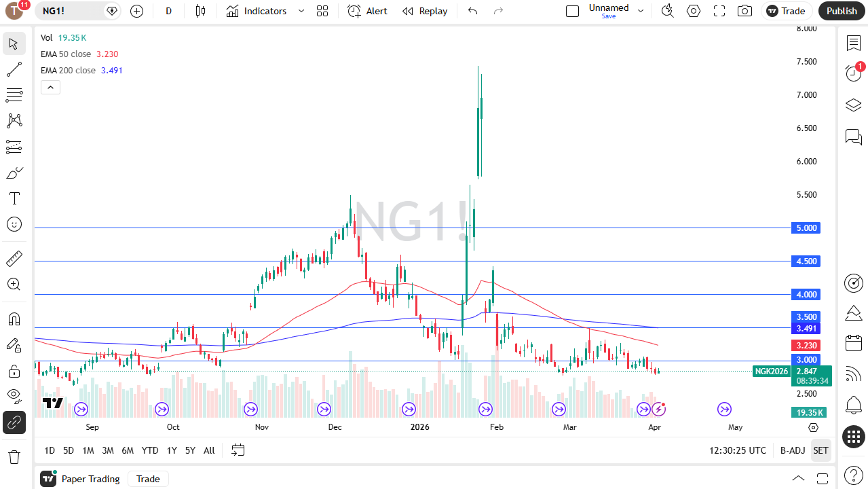Start bar Replay mode
The height and width of the screenshot is (489, 868).
pyautogui.click(x=425, y=11)
